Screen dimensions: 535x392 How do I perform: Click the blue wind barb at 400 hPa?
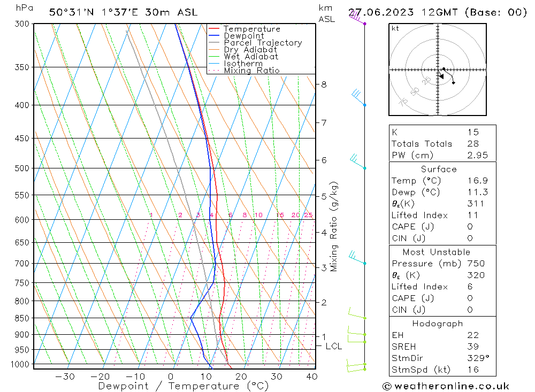(x=358, y=97)
